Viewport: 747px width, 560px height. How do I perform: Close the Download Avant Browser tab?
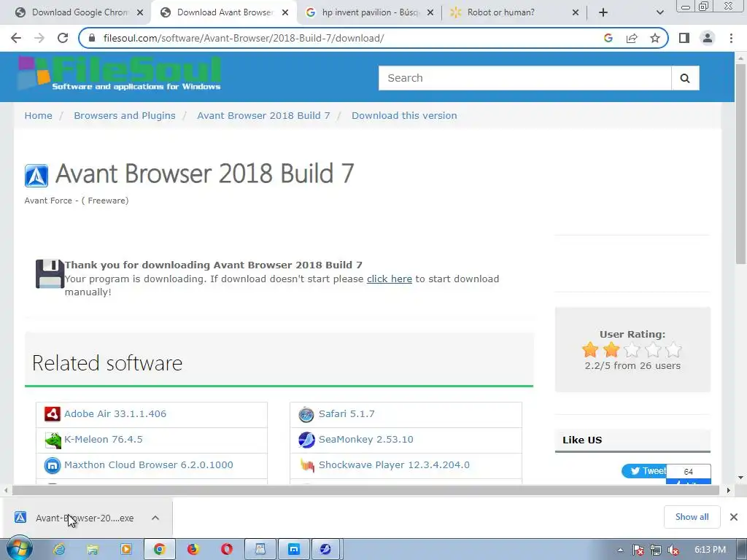click(x=285, y=12)
